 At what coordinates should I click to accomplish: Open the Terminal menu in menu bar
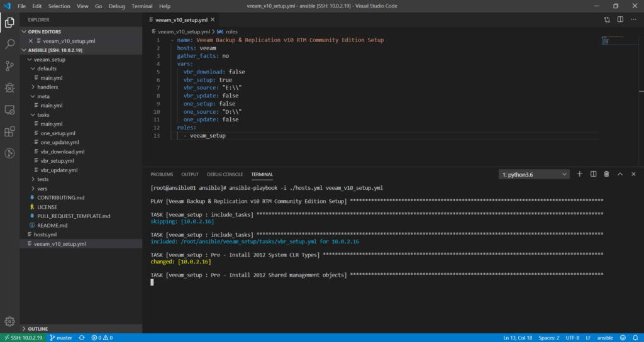[142, 6]
